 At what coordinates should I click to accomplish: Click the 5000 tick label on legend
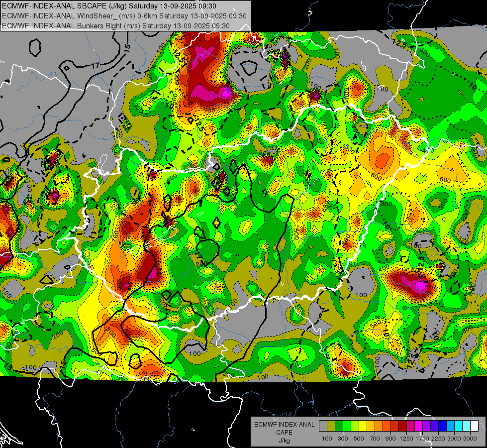point(470,439)
